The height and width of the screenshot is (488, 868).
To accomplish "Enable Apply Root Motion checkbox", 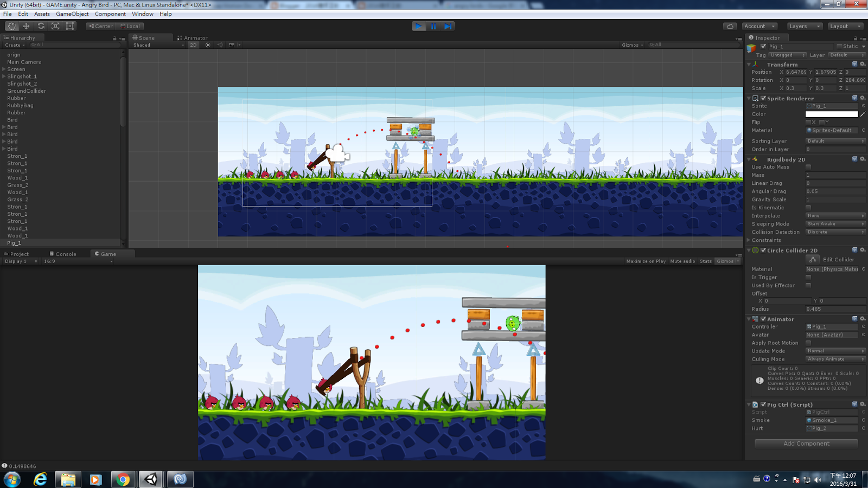I will tap(808, 343).
